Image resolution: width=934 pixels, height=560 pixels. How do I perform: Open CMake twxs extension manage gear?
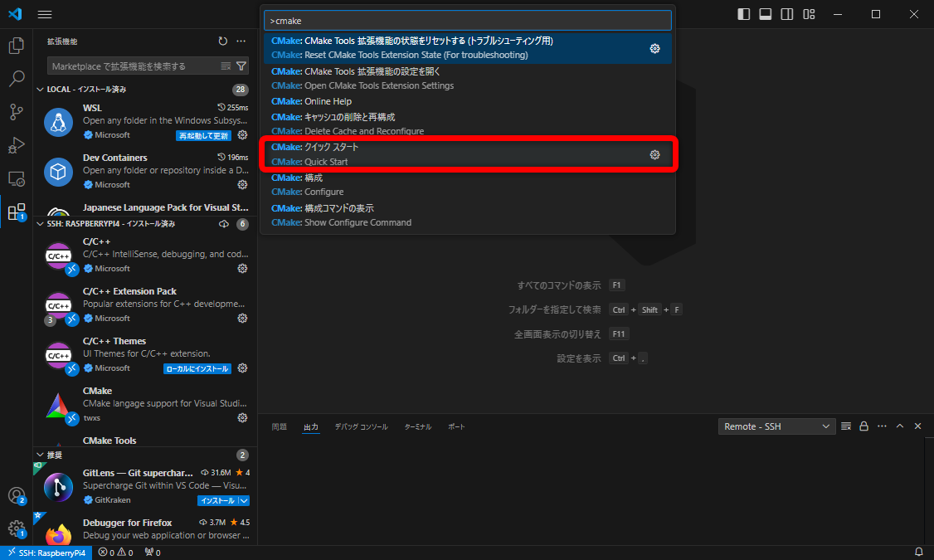pos(242,417)
